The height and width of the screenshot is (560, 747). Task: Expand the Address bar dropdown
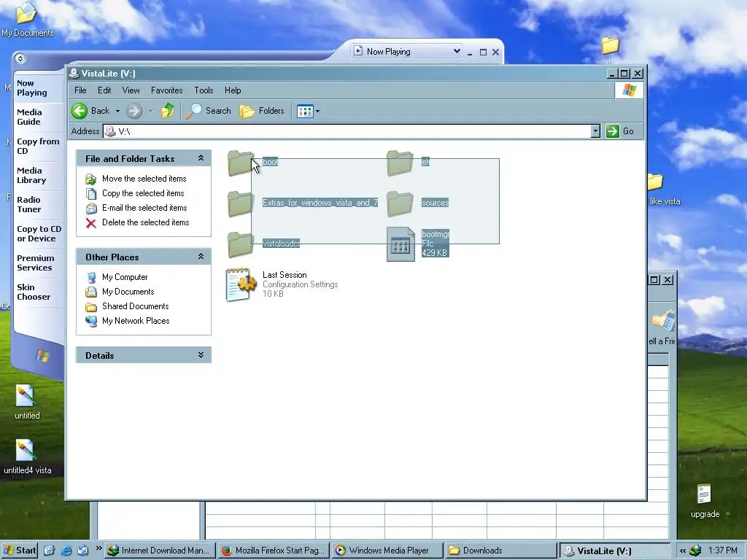pyautogui.click(x=595, y=131)
